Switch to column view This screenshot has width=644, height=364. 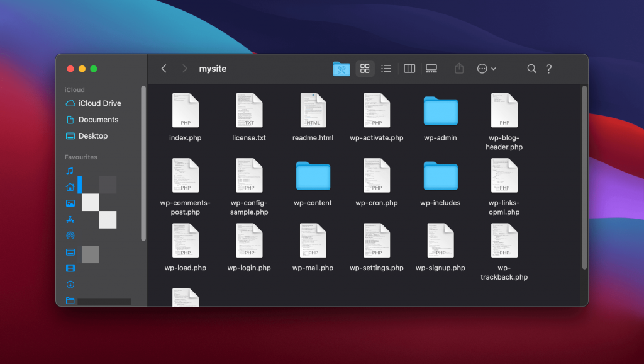tap(409, 69)
